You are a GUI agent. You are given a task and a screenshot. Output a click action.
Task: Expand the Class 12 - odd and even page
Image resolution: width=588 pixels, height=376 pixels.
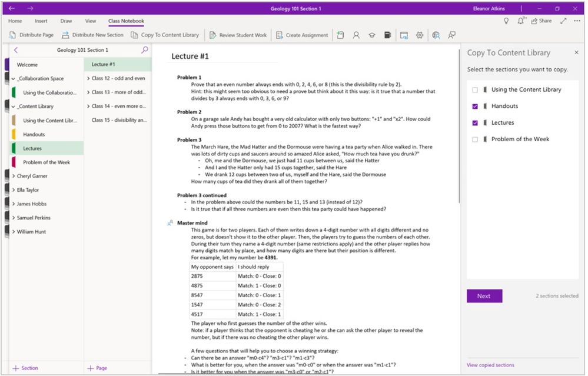point(88,78)
